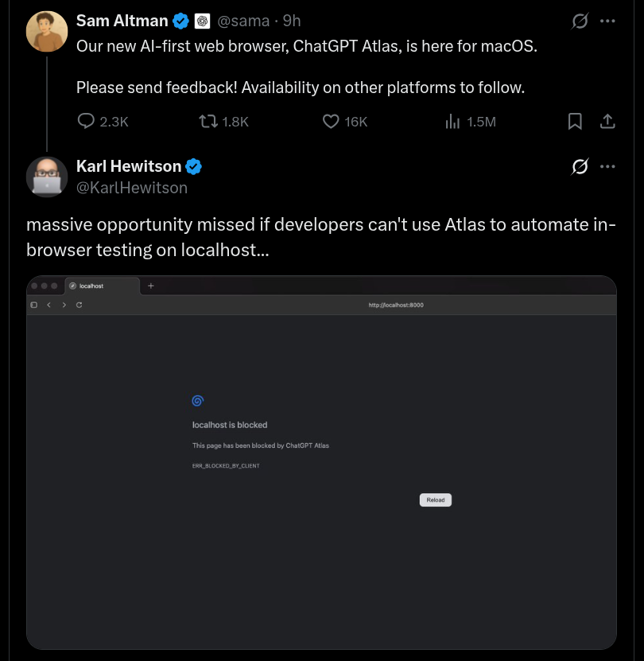Click Grok icon on Sam Altman's tweet
Viewport: 644px width, 661px height.
[x=580, y=21]
